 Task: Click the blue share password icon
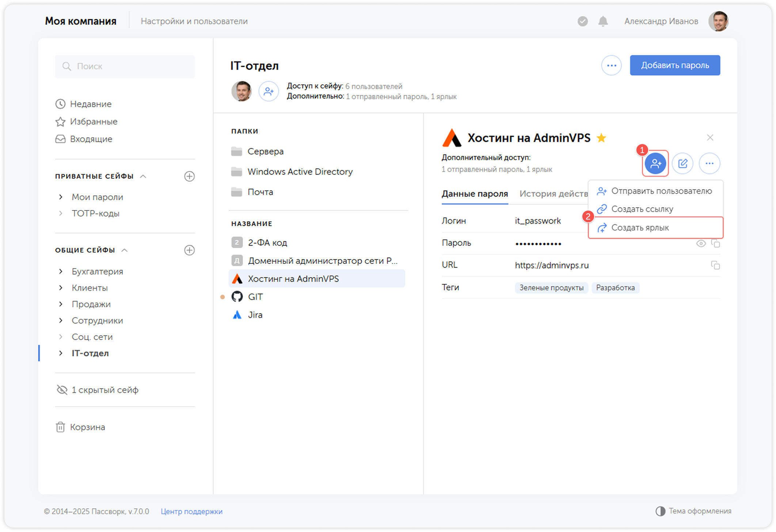655,163
